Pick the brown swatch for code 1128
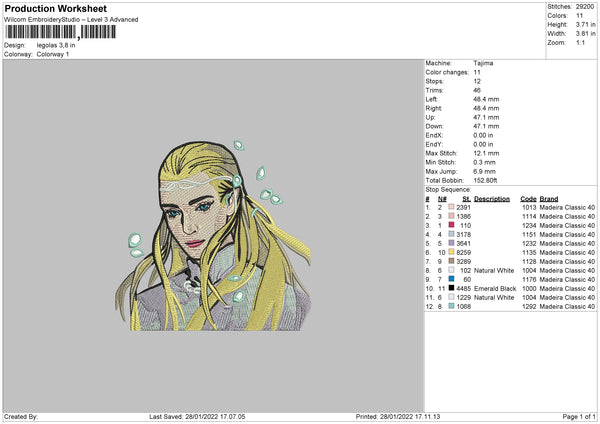Viewport: 600px width, 424px height. pyautogui.click(x=452, y=261)
